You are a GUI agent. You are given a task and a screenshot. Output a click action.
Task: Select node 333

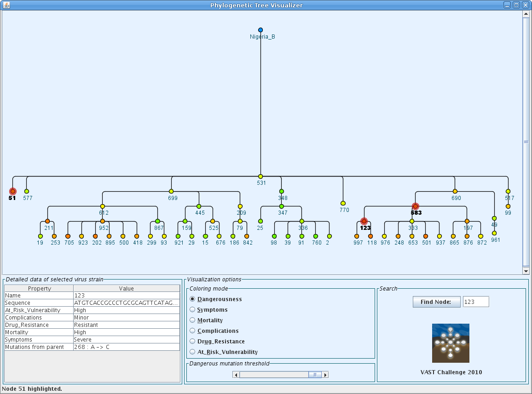coord(412,222)
